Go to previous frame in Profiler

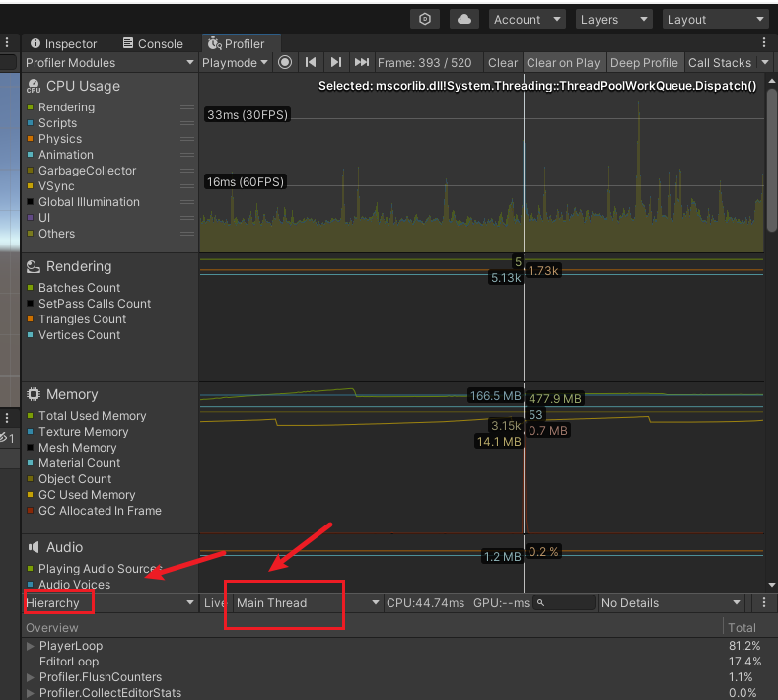(311, 62)
